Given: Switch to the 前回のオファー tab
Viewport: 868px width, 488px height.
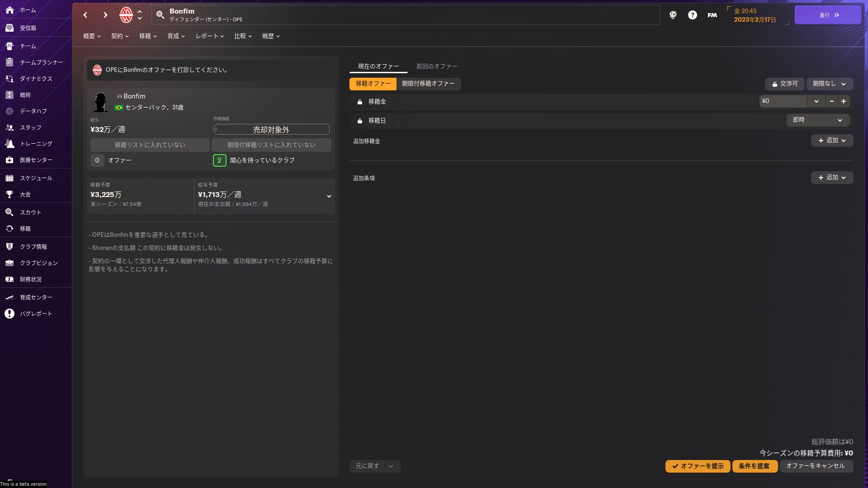Looking at the screenshot, I should pos(436,66).
